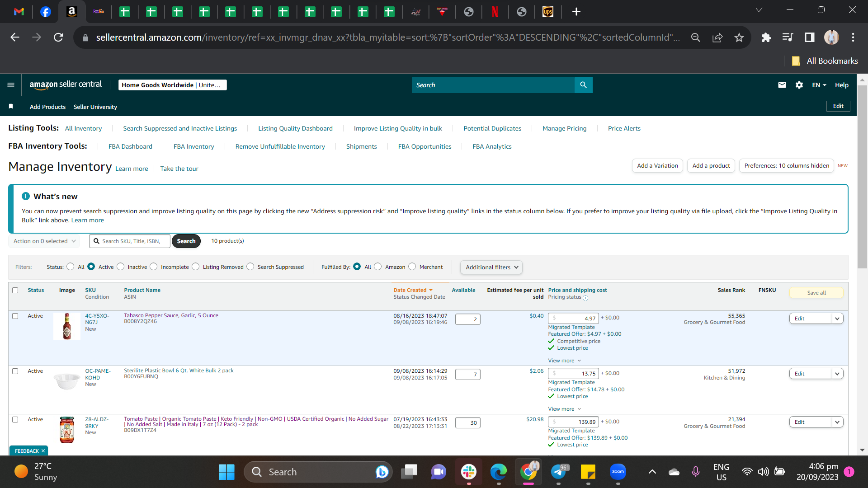Image resolution: width=868 pixels, height=488 pixels.
Task: Expand View more for Sterilite Bowl pricing
Action: pyautogui.click(x=564, y=409)
